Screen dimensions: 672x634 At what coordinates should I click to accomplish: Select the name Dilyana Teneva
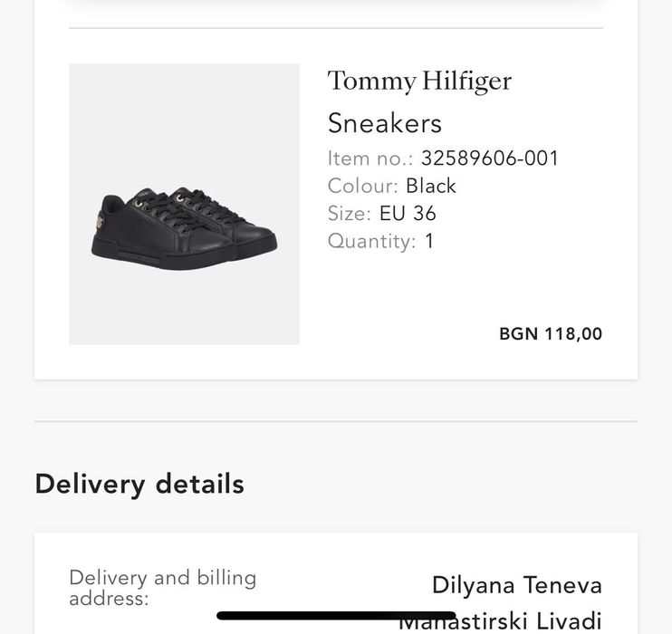(x=516, y=585)
